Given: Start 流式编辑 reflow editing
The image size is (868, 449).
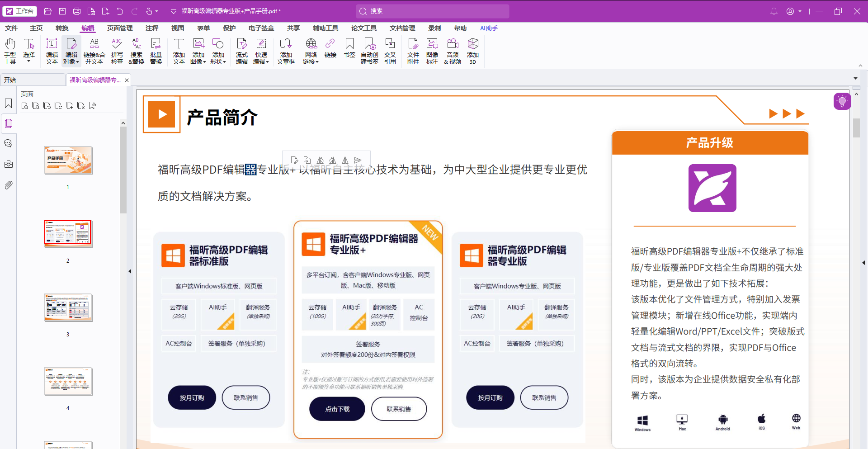Looking at the screenshot, I should click(242, 51).
